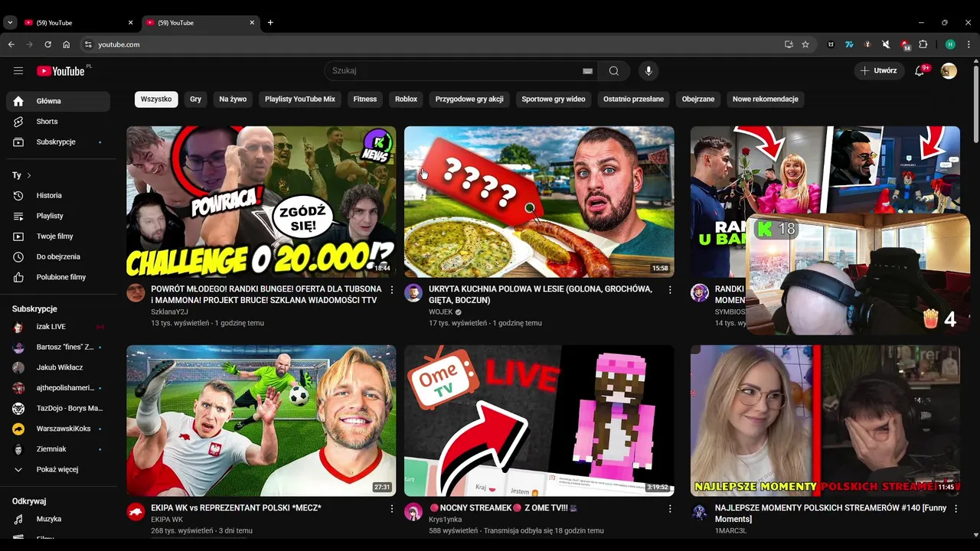Open the notifications bell
The image size is (980, 551).
point(920,70)
